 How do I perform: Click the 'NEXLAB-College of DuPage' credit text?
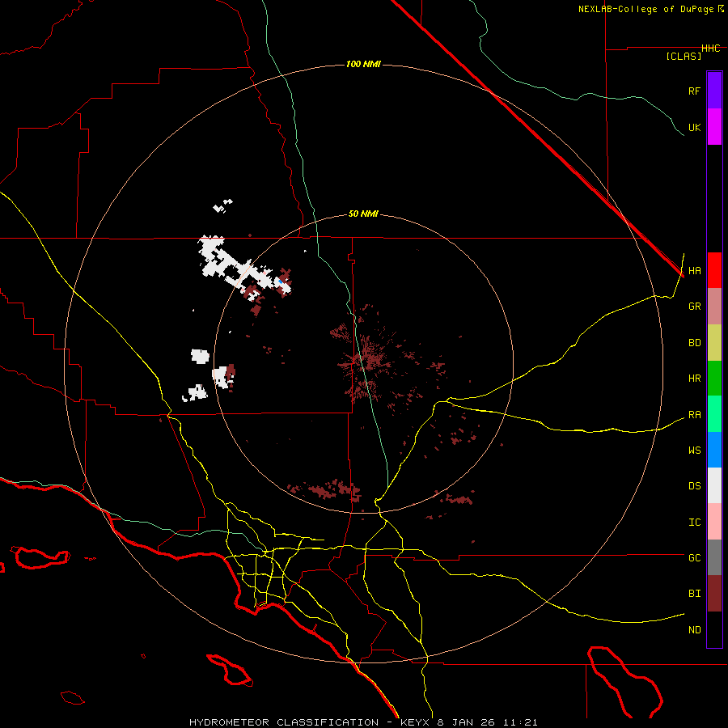pos(645,9)
